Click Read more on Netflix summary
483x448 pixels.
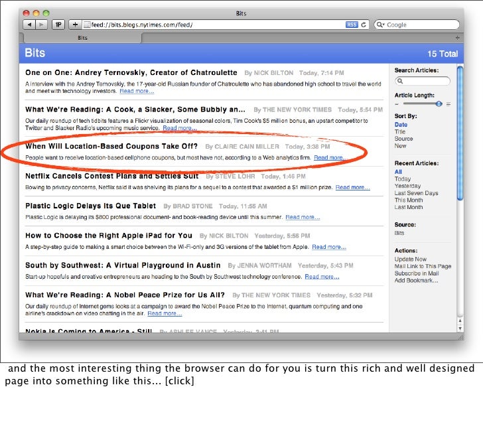[352, 187]
